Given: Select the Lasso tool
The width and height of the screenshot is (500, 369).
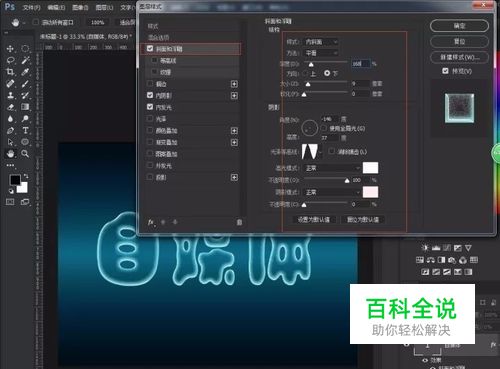Looking at the screenshot, I should click(10, 60).
